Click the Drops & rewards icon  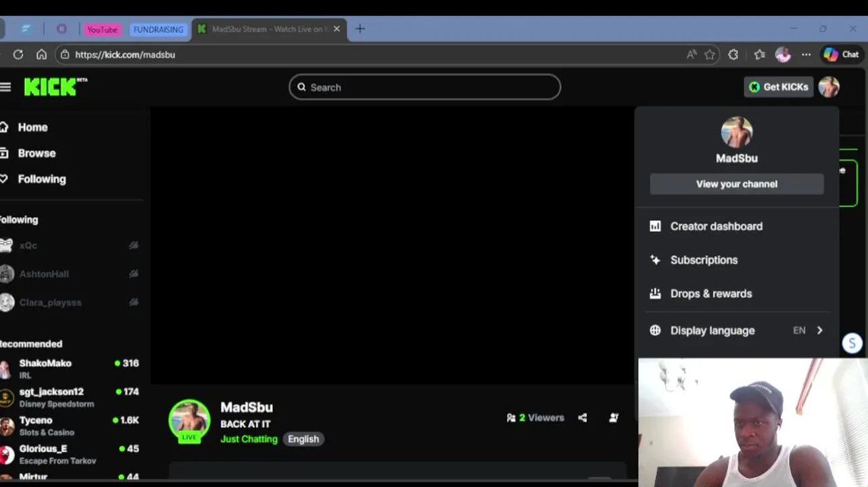tap(655, 294)
